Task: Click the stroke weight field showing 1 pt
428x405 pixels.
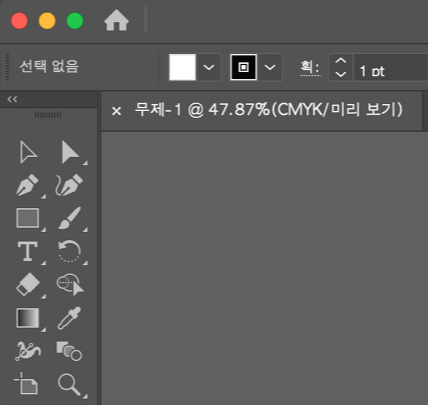Action: point(390,67)
